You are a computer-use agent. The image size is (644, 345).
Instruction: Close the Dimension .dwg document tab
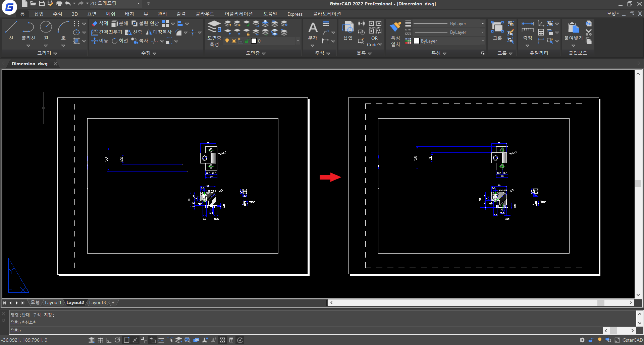[55, 64]
